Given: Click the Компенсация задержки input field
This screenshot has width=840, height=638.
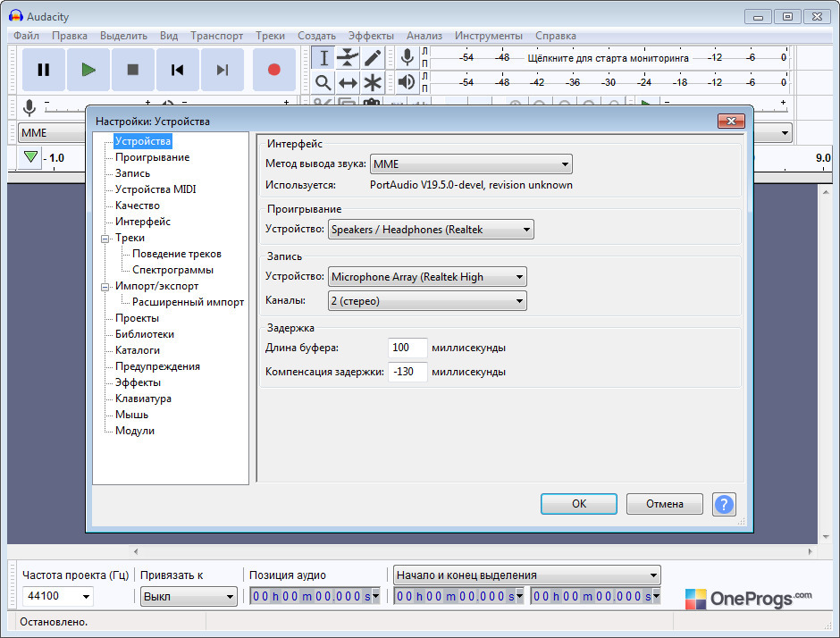Looking at the screenshot, I should coord(407,372).
